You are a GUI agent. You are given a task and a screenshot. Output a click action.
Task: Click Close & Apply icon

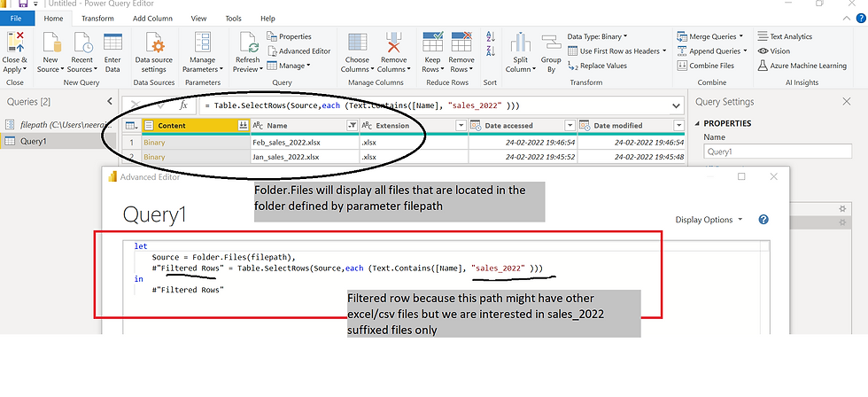pyautogui.click(x=15, y=43)
